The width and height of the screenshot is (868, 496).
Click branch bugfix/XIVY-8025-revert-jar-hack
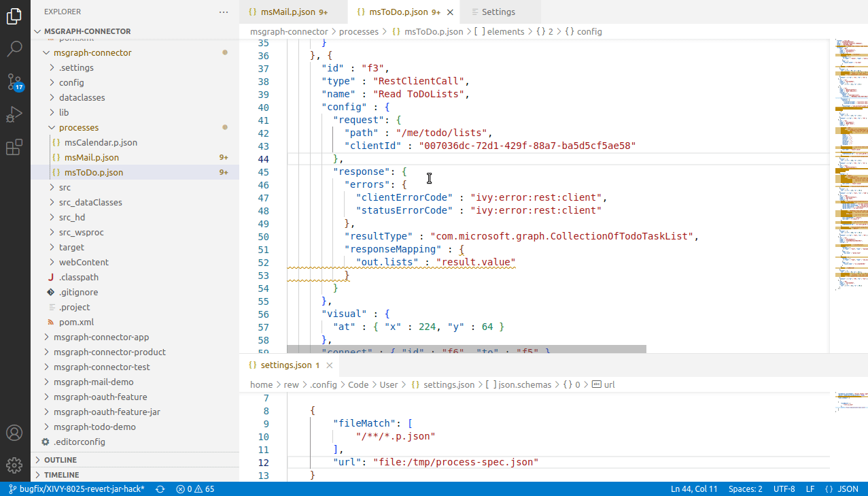tap(75, 489)
